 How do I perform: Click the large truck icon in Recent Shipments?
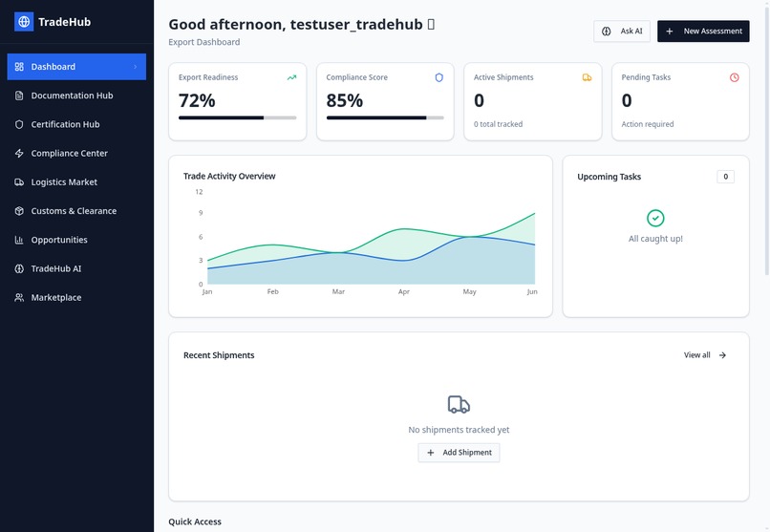459,405
